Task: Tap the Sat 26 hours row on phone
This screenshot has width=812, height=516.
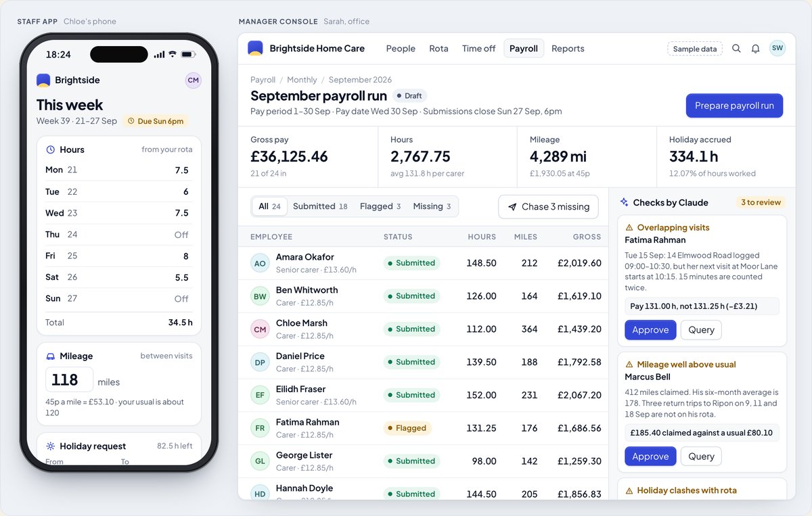Action: [119, 277]
